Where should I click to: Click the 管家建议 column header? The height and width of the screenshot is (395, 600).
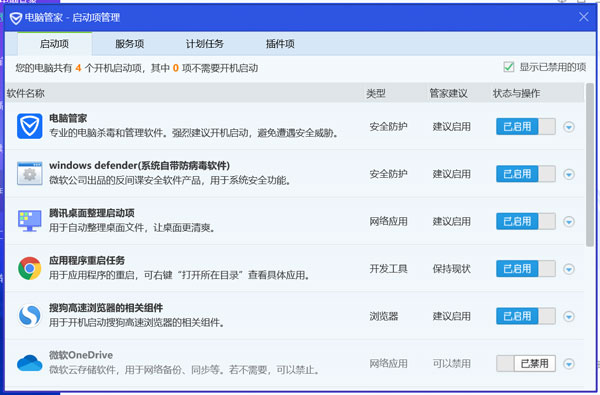pyautogui.click(x=448, y=93)
